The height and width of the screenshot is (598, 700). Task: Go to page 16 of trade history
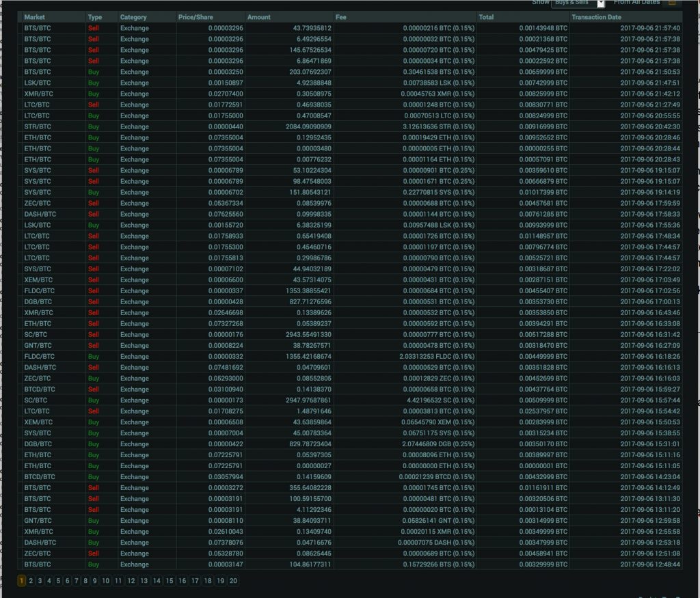[x=182, y=581]
